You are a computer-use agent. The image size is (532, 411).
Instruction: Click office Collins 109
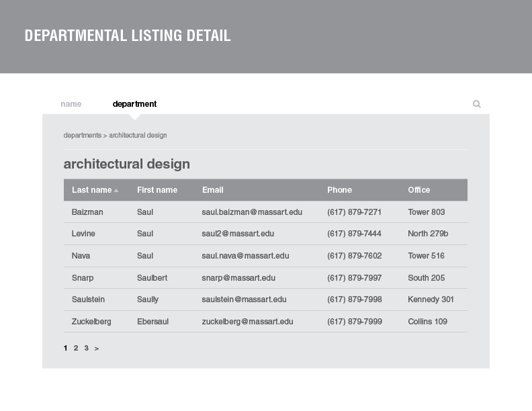(x=427, y=322)
